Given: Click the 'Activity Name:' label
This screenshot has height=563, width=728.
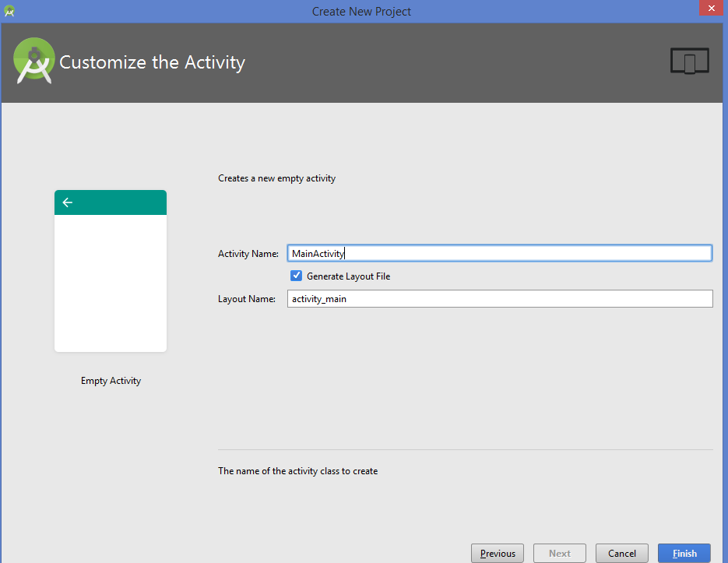Looking at the screenshot, I should click(248, 254).
